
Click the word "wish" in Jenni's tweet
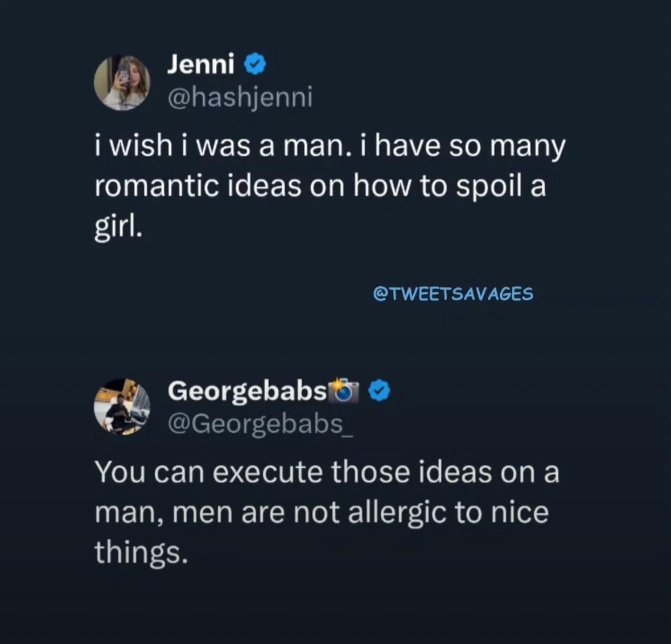click(x=141, y=146)
